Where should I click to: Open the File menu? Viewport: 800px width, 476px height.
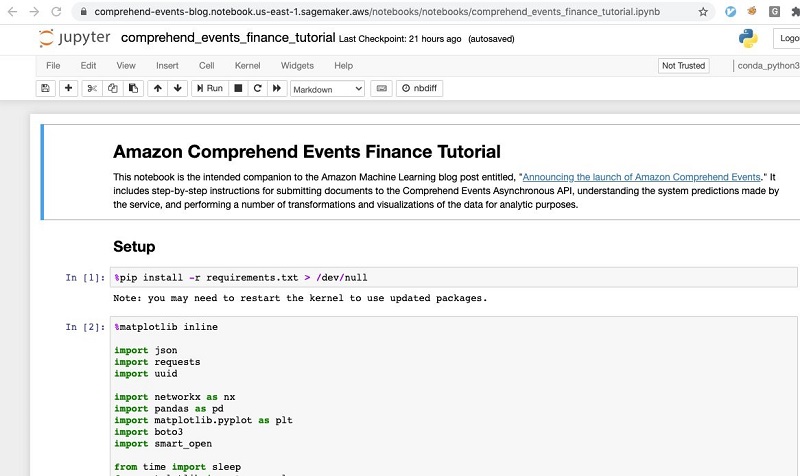coord(53,65)
